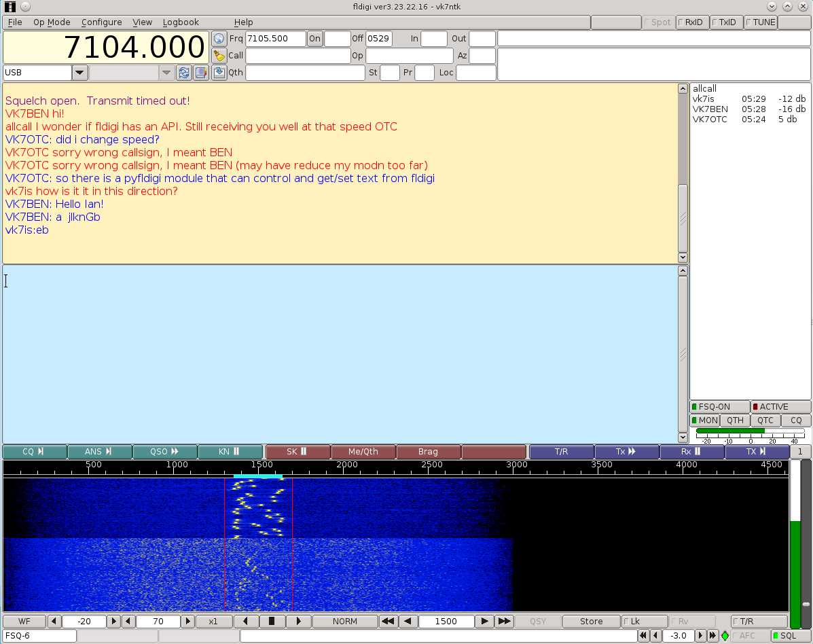
Task: Decrease waterfall range with left arrow beside 70
Action: [128, 621]
